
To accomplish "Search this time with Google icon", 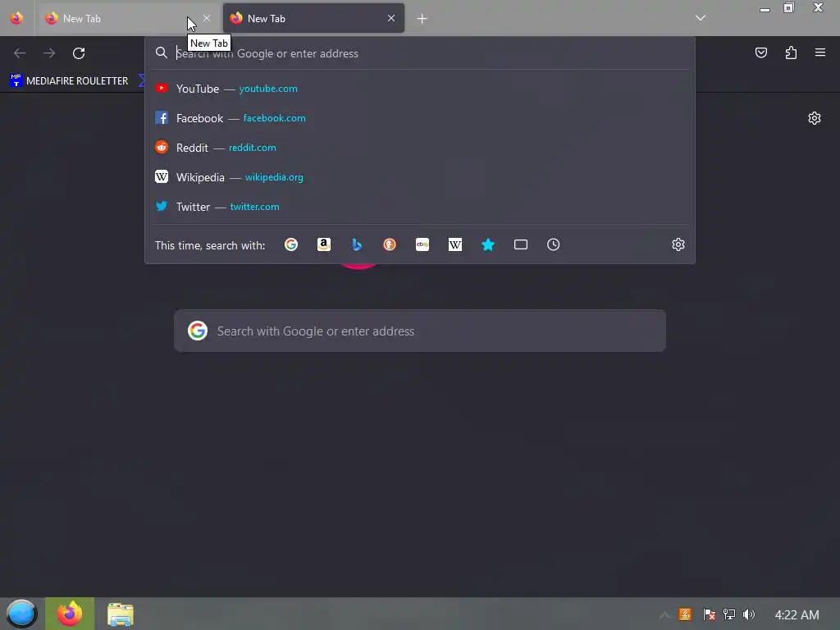I will click(291, 244).
